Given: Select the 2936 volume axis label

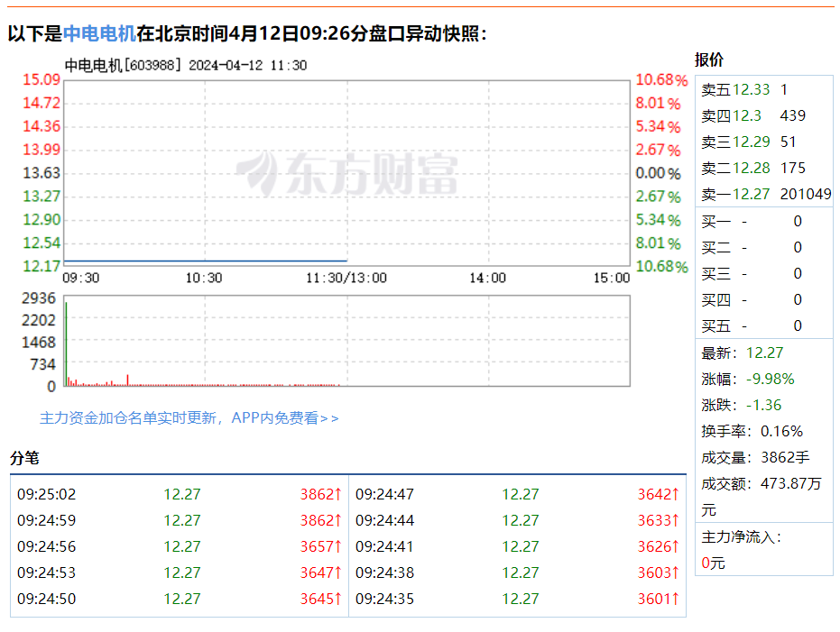Looking at the screenshot, I should 39,298.
